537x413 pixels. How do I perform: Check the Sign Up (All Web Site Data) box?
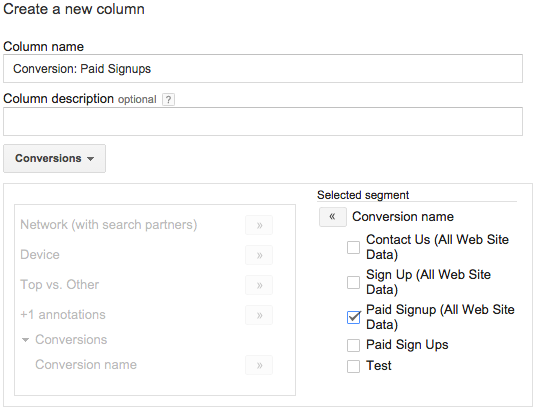[x=353, y=283]
